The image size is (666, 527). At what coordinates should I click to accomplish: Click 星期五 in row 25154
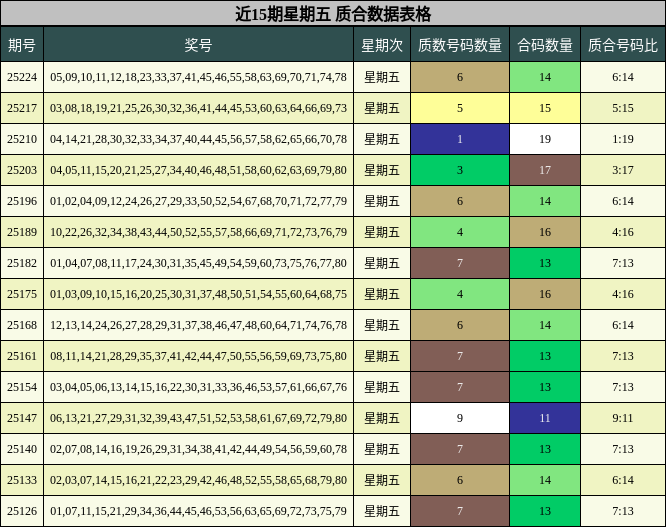[x=382, y=387]
